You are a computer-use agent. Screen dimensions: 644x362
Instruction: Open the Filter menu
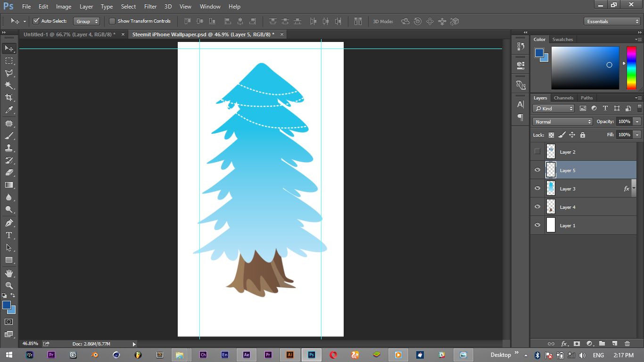point(150,7)
